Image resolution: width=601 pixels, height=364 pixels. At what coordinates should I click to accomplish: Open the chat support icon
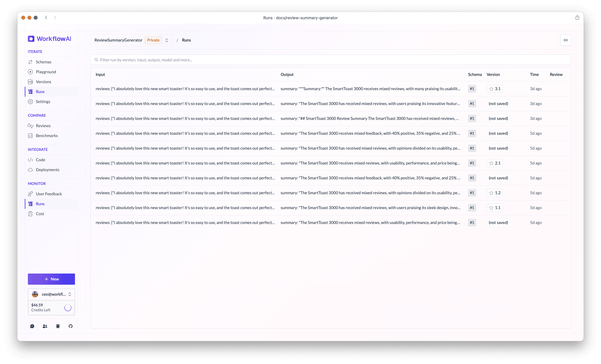click(32, 326)
